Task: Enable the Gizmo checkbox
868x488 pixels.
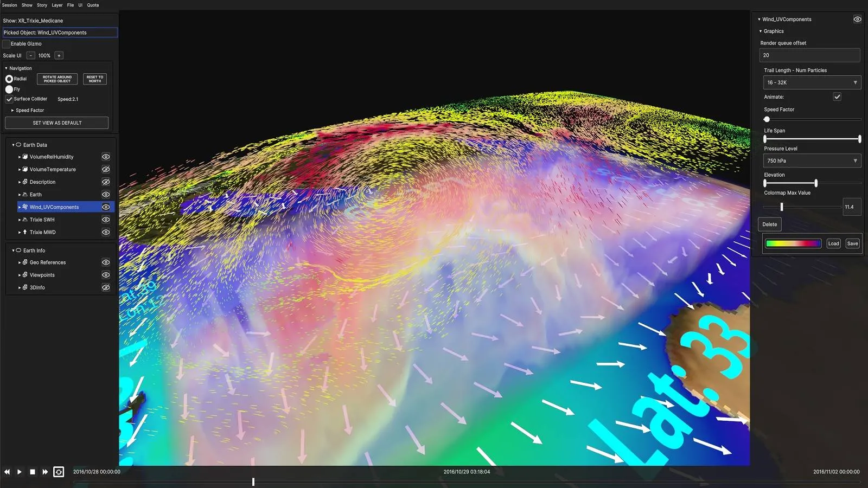Action: 7,44
